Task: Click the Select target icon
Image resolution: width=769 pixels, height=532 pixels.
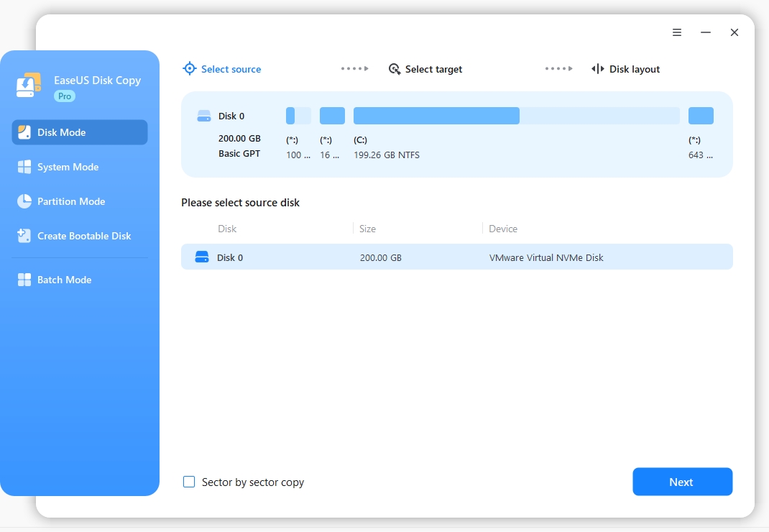Action: coord(395,69)
